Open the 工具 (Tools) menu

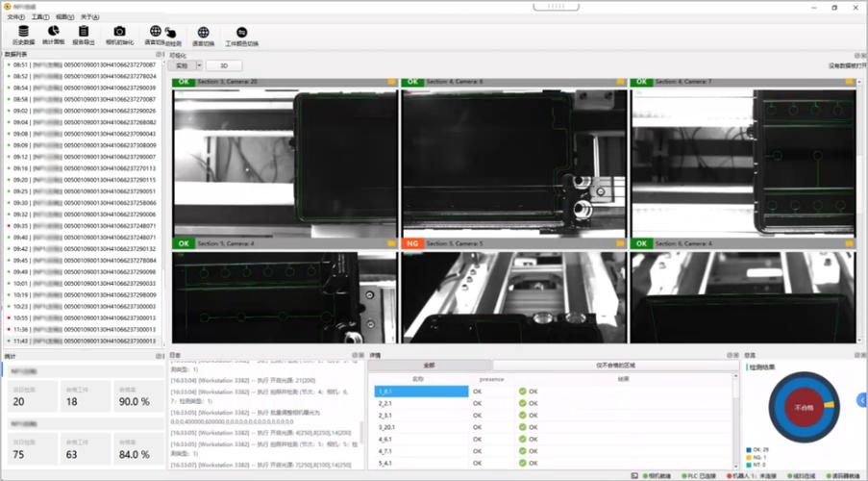coord(38,17)
